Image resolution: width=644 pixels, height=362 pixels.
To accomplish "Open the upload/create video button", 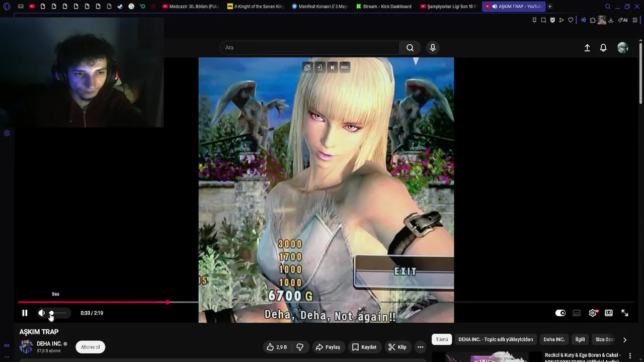I will [x=587, y=48].
